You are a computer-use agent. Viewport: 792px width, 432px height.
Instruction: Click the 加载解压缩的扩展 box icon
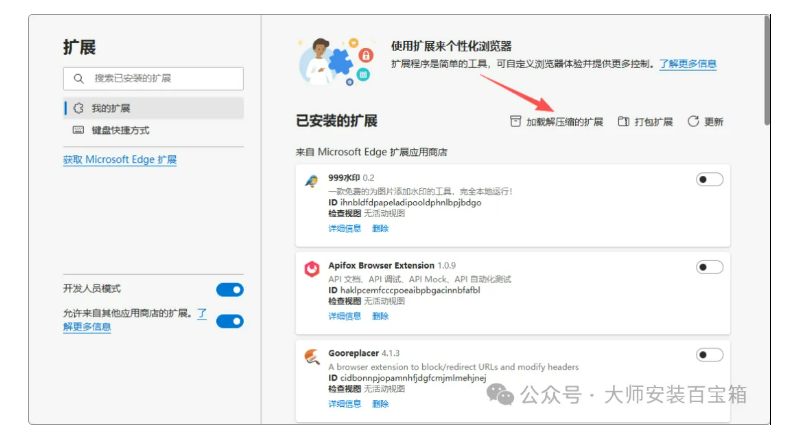pyautogui.click(x=516, y=122)
